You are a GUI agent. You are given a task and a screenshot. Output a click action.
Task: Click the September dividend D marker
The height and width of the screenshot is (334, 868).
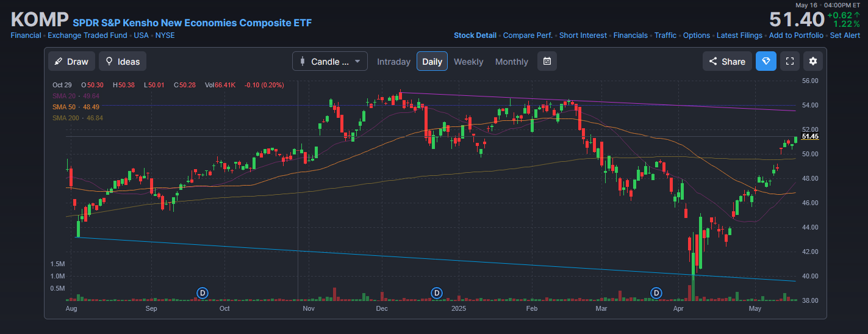click(x=203, y=293)
